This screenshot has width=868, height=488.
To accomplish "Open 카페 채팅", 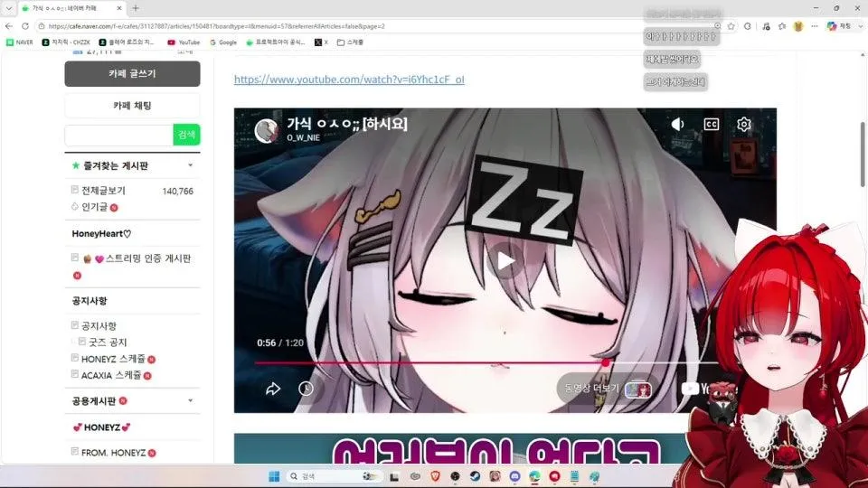I will [x=132, y=105].
